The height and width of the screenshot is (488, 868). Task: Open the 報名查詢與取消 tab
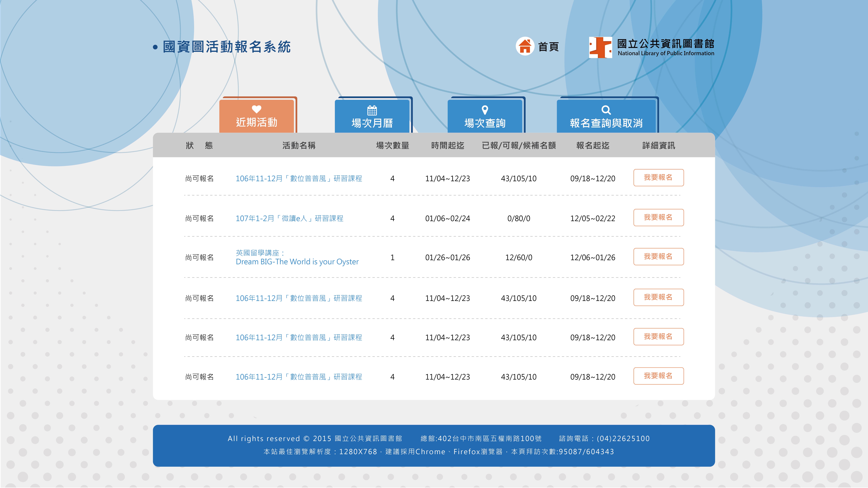(x=606, y=116)
